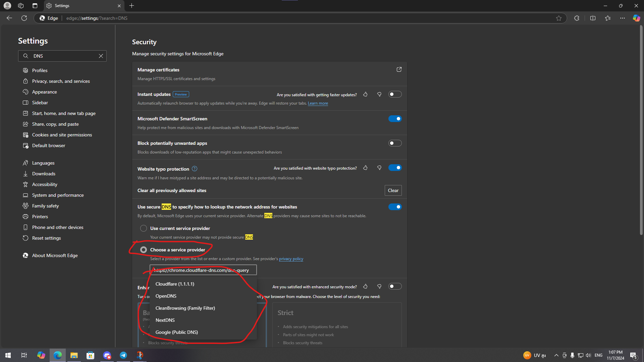Open the Split screen icon
This screenshot has width=644, height=362.
(593, 18)
